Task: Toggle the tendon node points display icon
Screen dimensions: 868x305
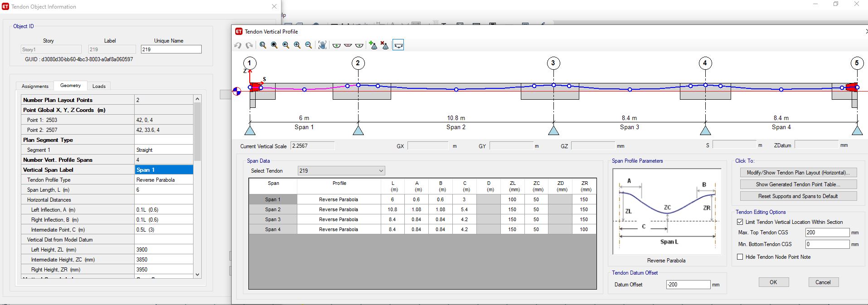Action: (x=398, y=45)
